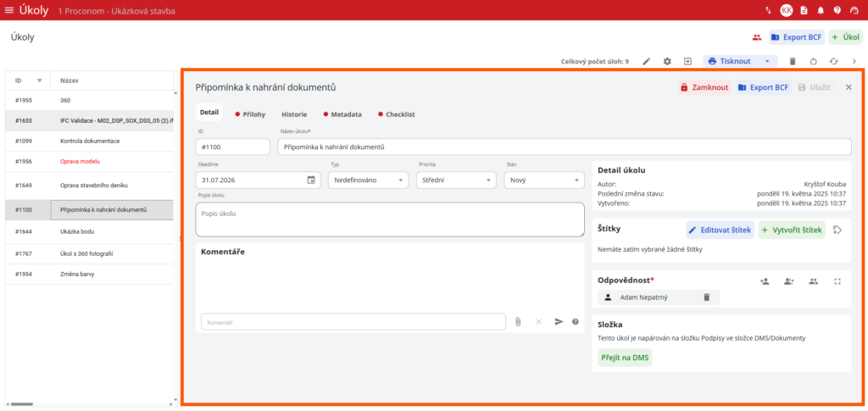868x411 pixels.
Task: Open the task list settings gear
Action: coord(667,61)
